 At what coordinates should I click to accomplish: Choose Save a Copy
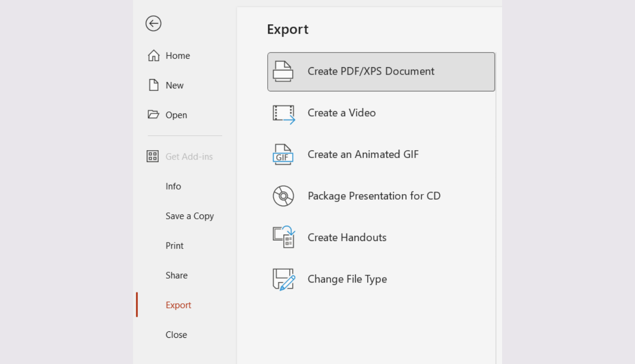(x=190, y=216)
